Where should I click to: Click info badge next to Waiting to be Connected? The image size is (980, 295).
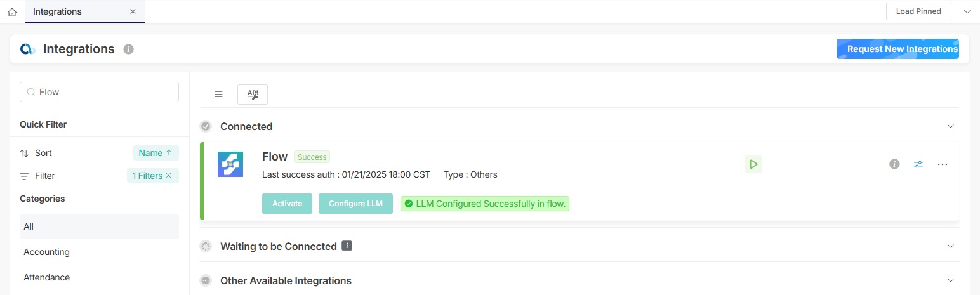[x=347, y=246]
